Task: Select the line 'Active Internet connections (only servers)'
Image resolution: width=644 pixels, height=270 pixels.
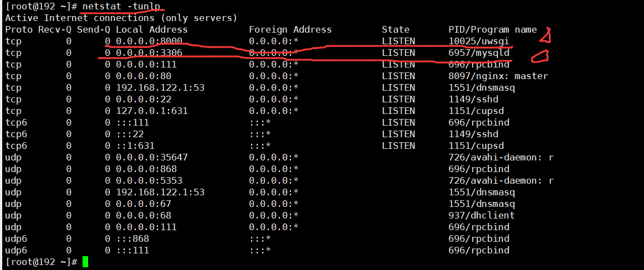Action: [121, 18]
